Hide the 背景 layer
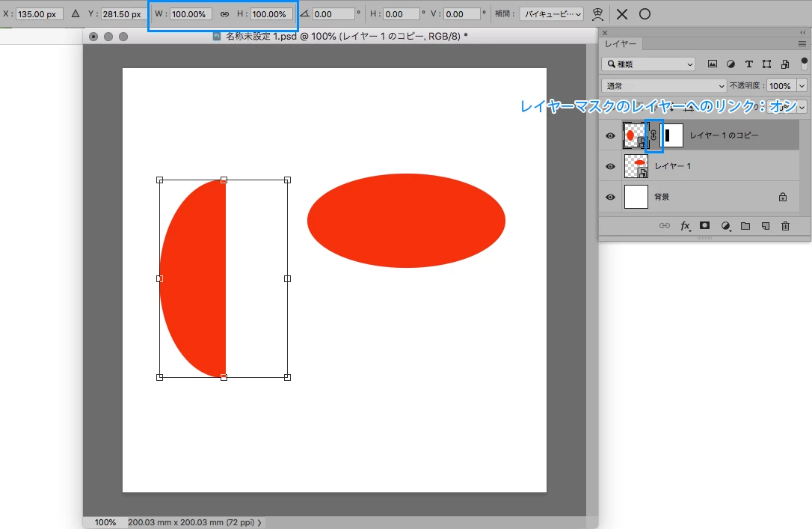Screen dimensions: 812x529 611,198
